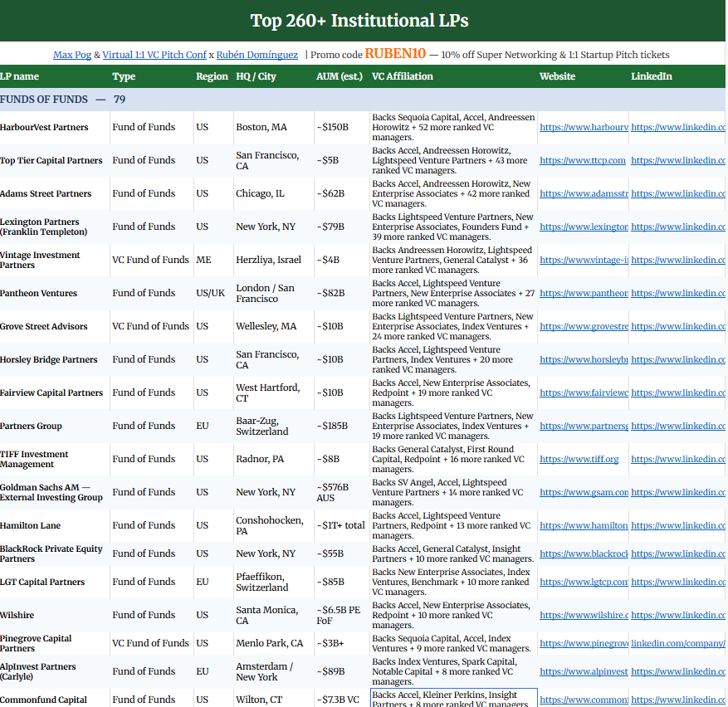Viewport: 728px width, 707px height.
Task: Open Virtual 1:1 VC Pitch Conf link
Action: pos(154,55)
